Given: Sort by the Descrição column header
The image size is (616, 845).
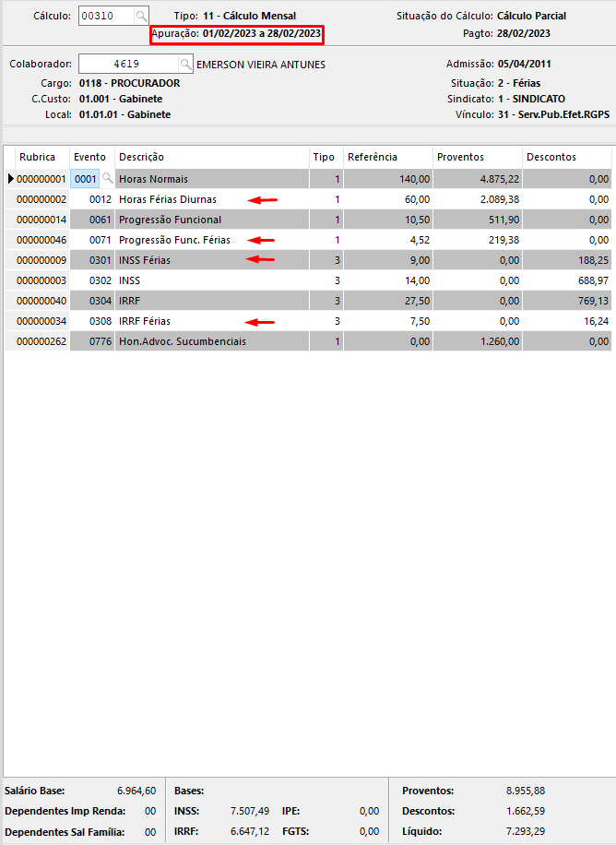Looking at the screenshot, I should [212, 157].
